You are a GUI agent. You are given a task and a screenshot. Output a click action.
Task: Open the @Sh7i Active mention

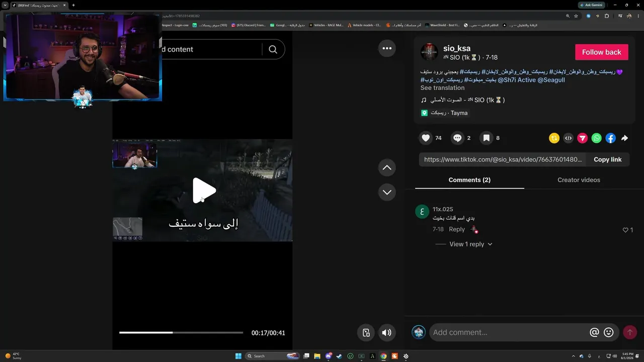pos(517,80)
